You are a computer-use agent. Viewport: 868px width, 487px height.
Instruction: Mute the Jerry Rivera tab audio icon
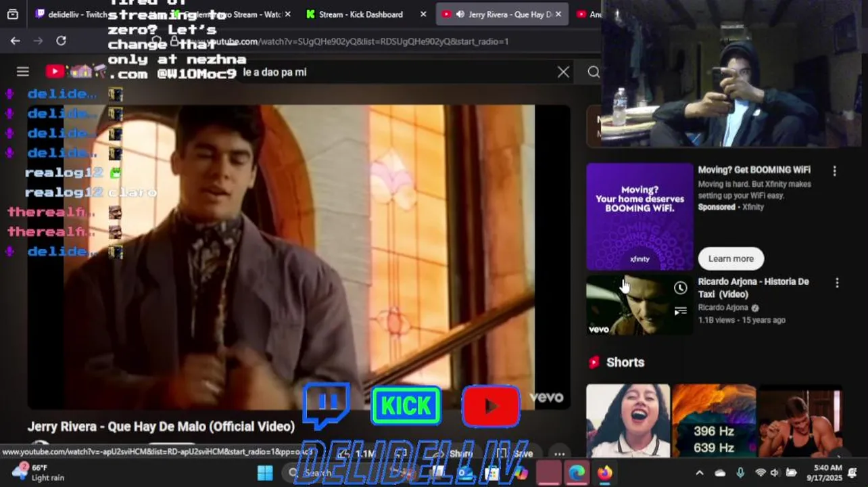coord(460,14)
